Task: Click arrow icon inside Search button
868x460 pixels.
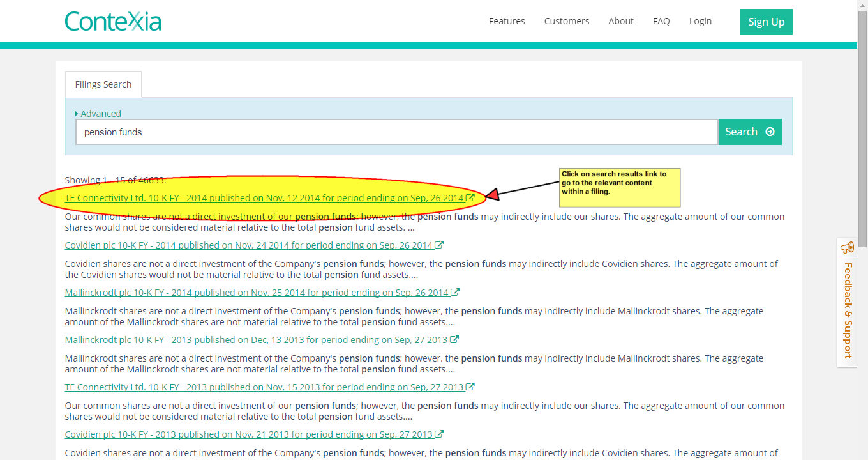Action: pyautogui.click(x=770, y=132)
